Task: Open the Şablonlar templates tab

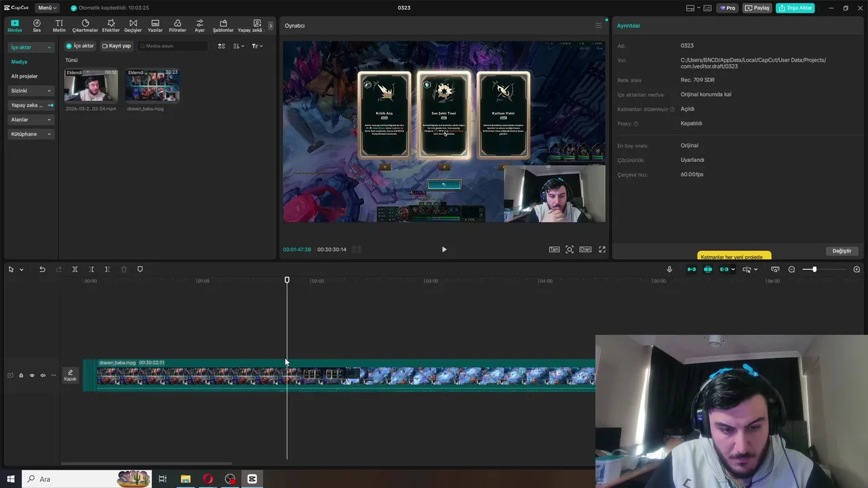Action: click(223, 26)
